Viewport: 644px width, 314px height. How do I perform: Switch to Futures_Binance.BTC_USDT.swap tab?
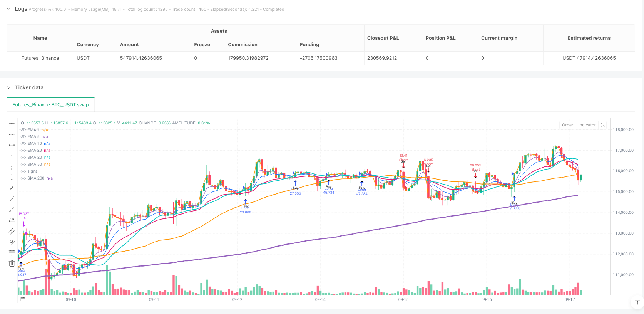[50, 104]
